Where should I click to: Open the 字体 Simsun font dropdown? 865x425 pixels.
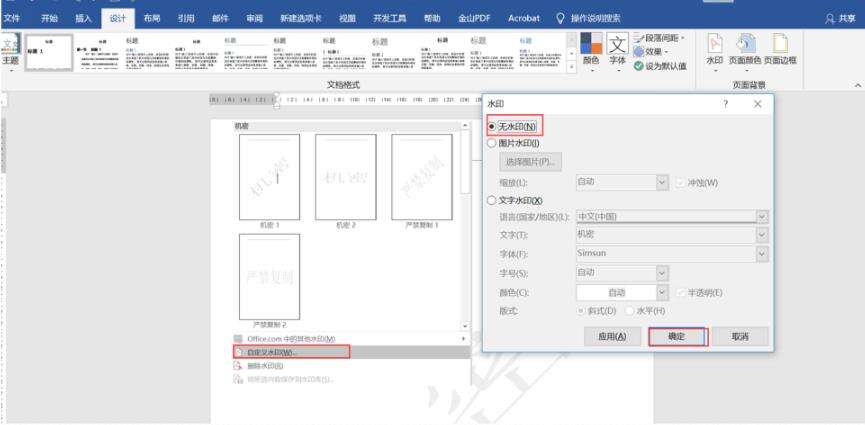point(762,253)
